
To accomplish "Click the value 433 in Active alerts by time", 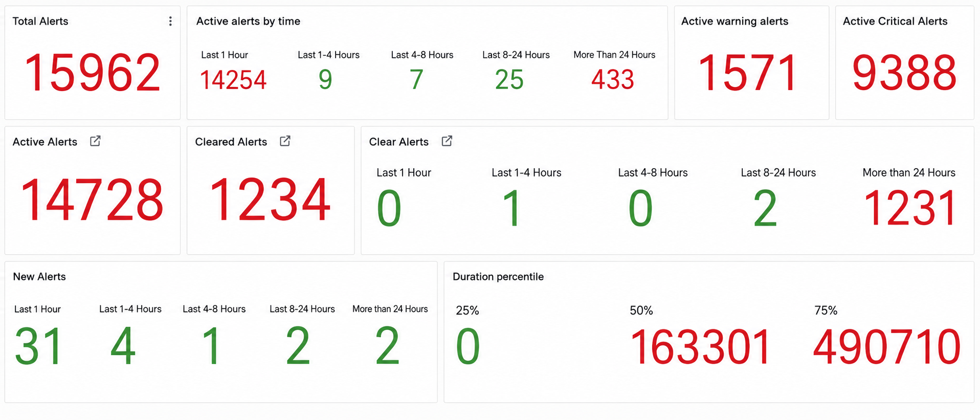I will [x=613, y=80].
